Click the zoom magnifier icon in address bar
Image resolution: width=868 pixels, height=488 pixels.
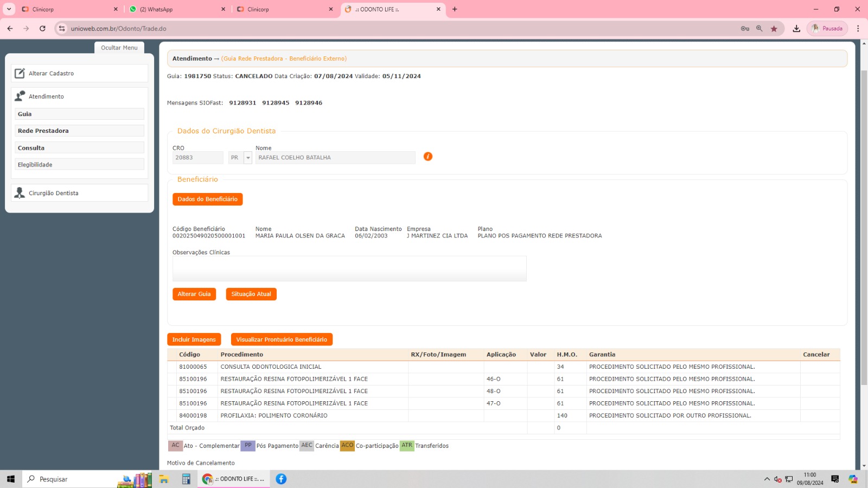pyautogui.click(x=759, y=29)
